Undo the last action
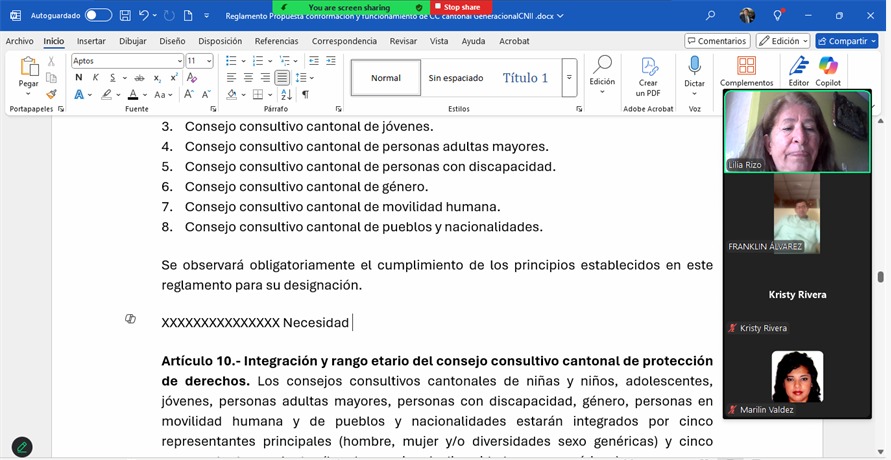891x460 pixels. [144, 16]
